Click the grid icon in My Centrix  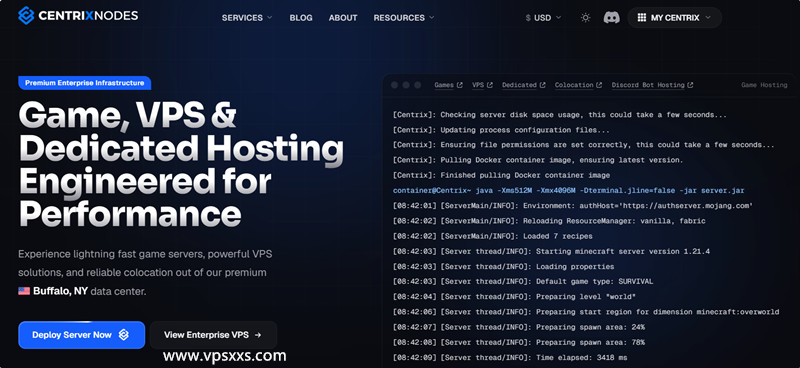tap(641, 17)
